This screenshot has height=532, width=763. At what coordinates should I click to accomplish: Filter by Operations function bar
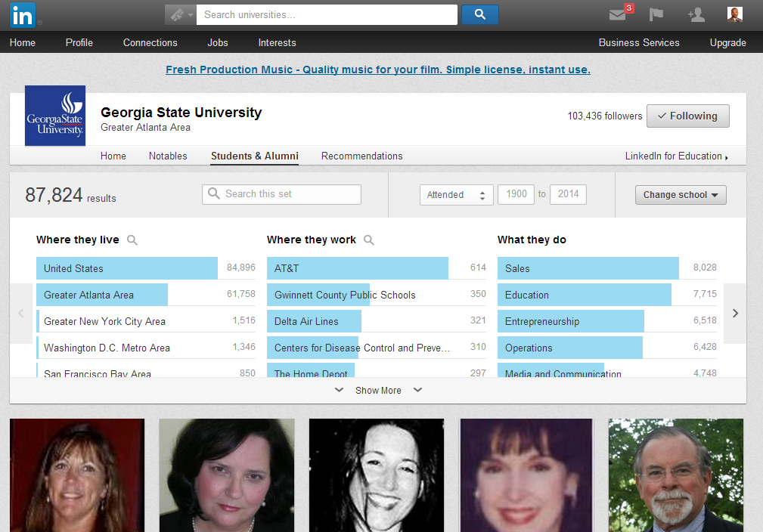pos(607,348)
